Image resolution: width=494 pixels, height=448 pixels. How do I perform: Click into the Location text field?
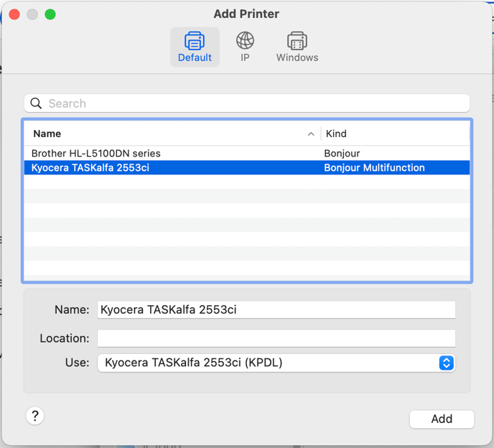tap(276, 338)
